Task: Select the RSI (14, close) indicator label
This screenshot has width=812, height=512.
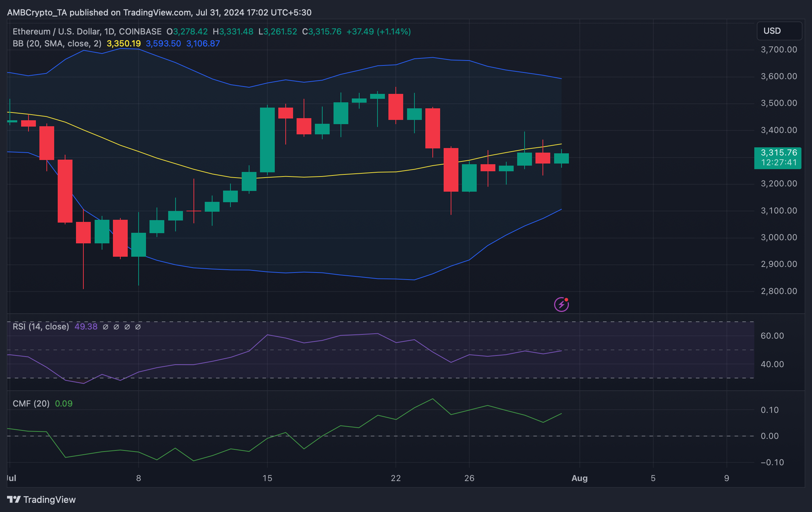Action: coord(41,327)
